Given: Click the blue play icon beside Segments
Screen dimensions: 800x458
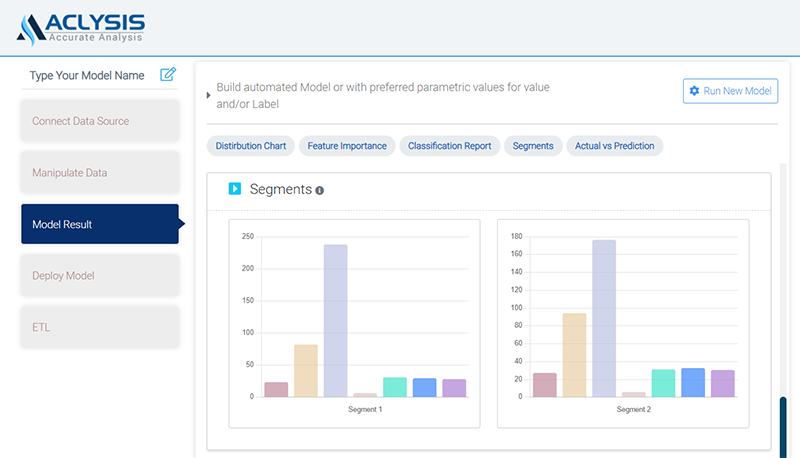Looking at the screenshot, I should [235, 188].
